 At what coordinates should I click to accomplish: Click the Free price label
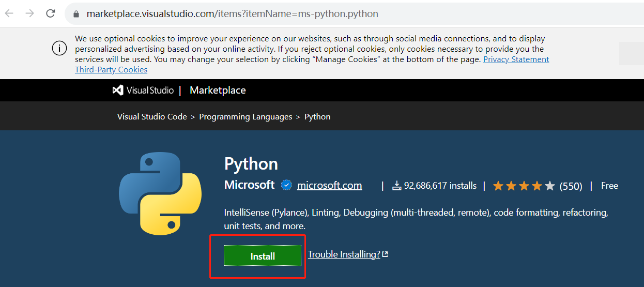tap(609, 186)
